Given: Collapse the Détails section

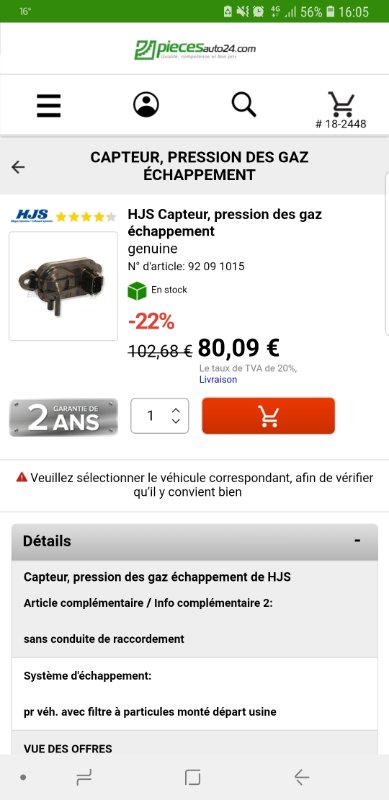Looking at the screenshot, I should pyautogui.click(x=357, y=541).
